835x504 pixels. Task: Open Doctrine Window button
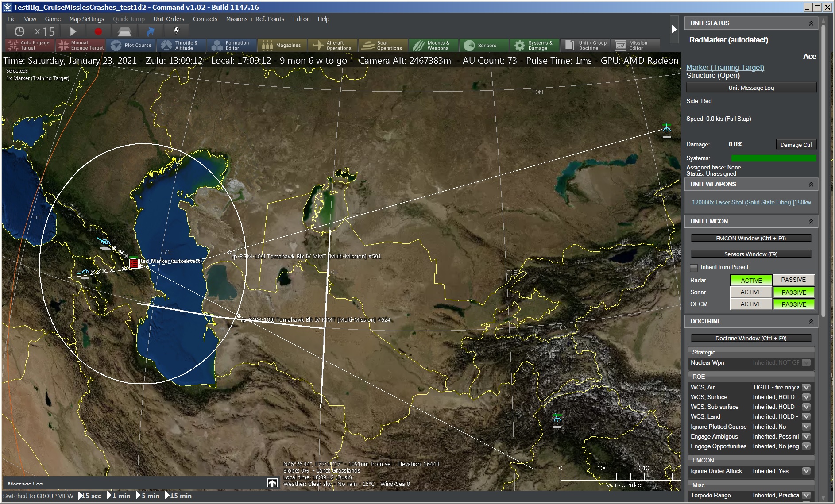coord(751,338)
